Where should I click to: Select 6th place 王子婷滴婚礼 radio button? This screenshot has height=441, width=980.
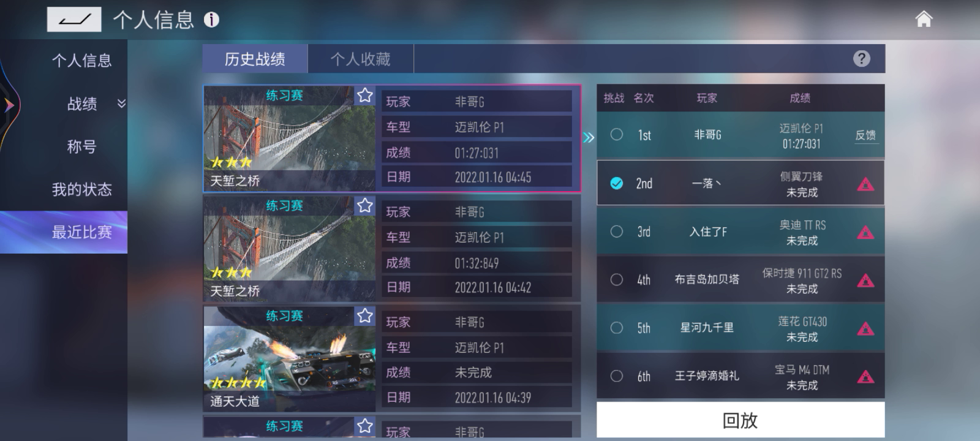pos(617,376)
